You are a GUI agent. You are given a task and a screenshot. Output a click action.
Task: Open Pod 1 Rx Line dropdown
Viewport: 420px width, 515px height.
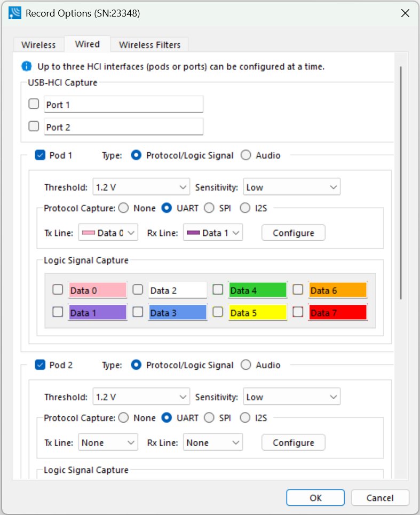coord(213,233)
